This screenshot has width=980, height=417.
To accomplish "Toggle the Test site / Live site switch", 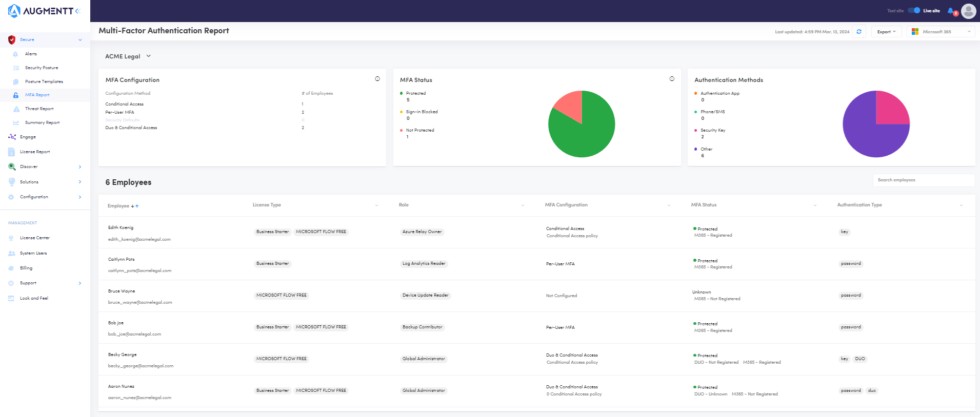I will pyautogui.click(x=914, y=11).
